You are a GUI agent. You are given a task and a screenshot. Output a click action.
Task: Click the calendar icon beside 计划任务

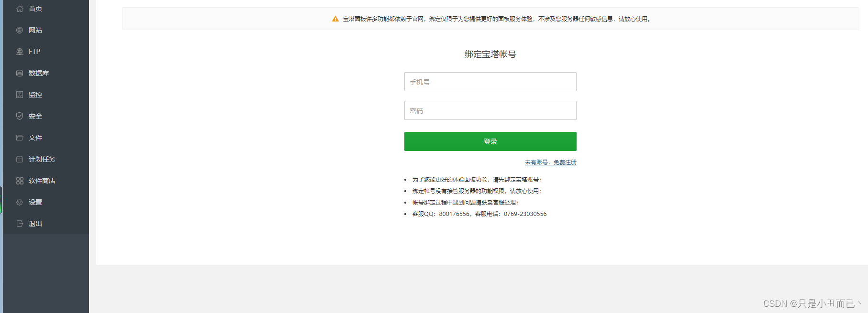coord(20,159)
